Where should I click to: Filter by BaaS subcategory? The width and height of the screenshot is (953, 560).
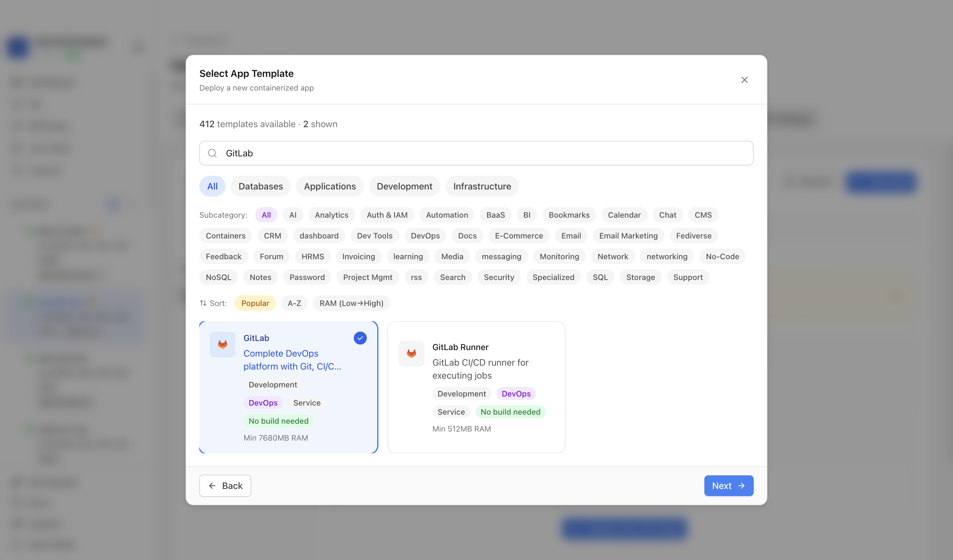click(x=495, y=215)
